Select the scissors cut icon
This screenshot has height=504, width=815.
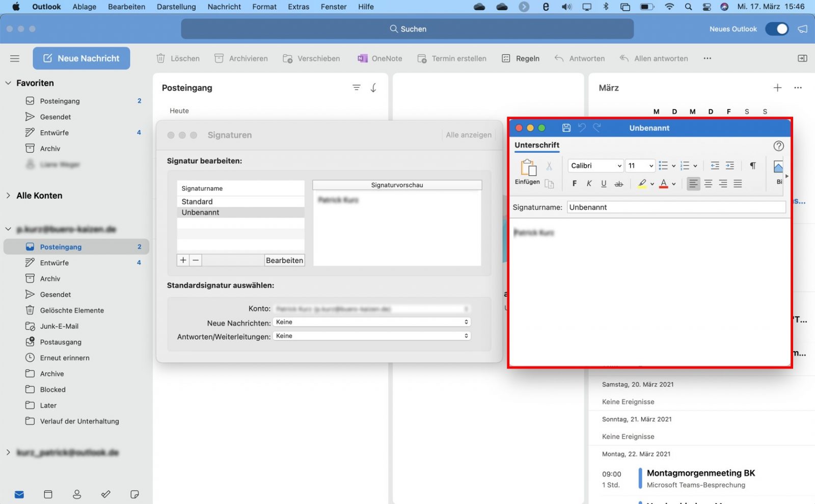click(x=550, y=166)
